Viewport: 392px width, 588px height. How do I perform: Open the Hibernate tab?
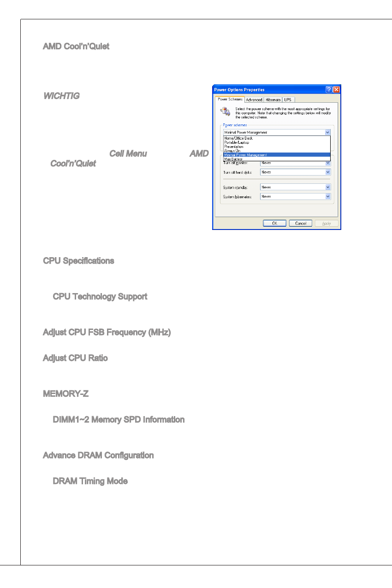[x=273, y=100]
